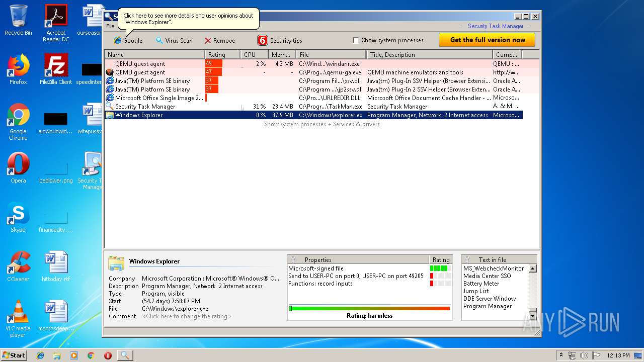644x362 pixels.
Task: Open Opera from the taskbar
Action: (x=108, y=355)
